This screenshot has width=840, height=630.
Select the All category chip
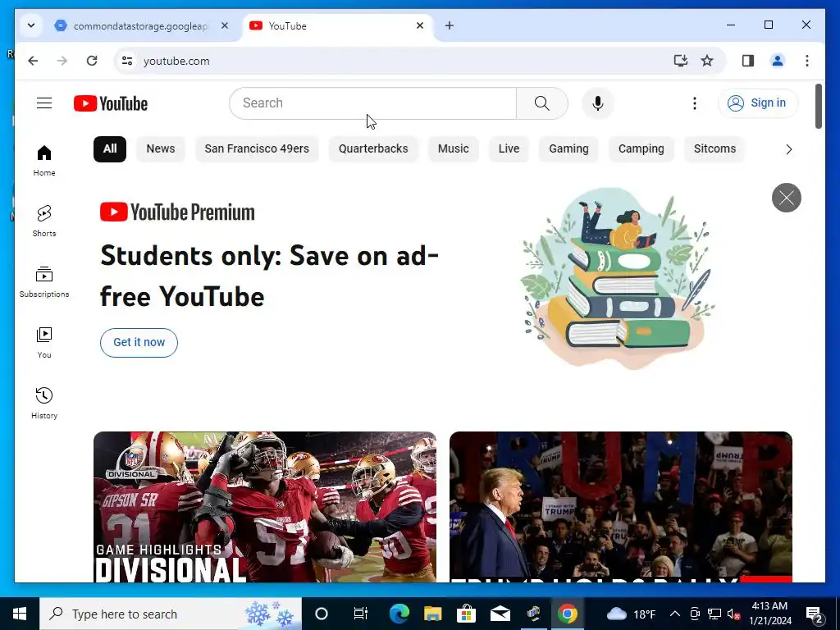110,149
